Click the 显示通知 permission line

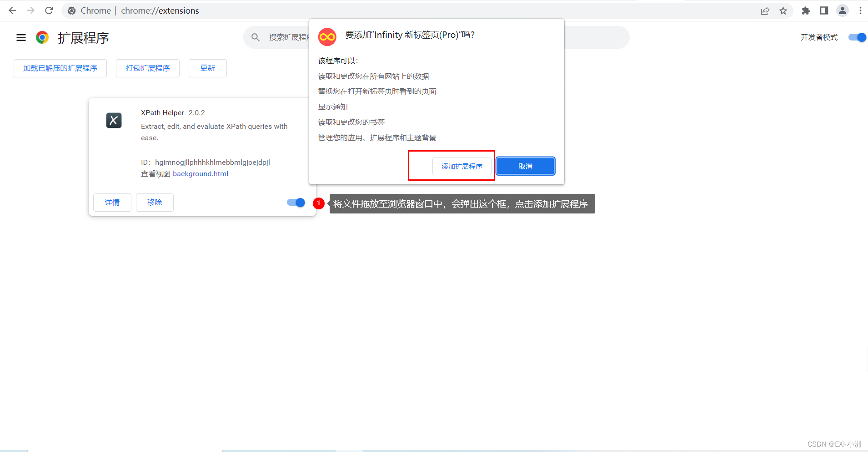tap(333, 107)
